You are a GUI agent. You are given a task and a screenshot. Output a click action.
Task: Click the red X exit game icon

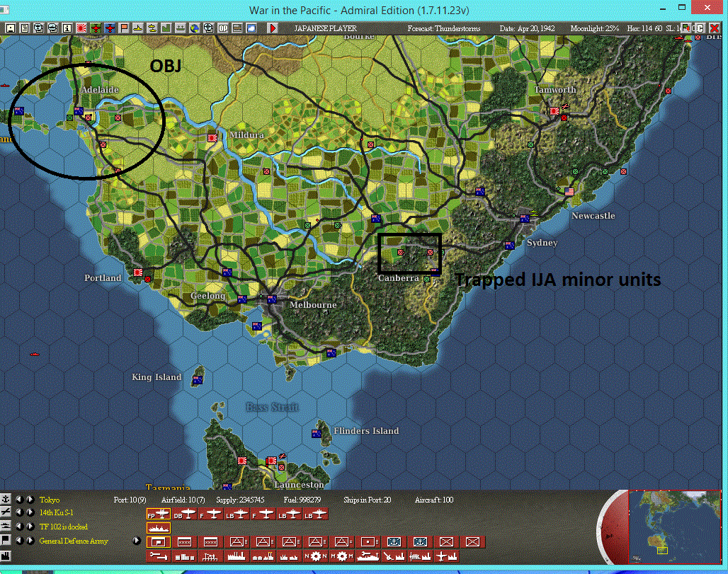tap(715, 28)
